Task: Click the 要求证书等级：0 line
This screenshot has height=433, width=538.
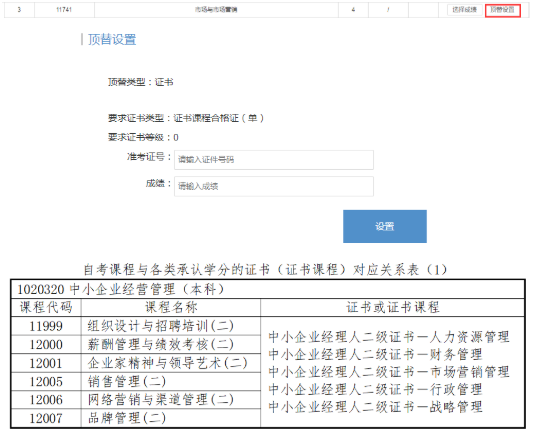Action: tap(143, 138)
